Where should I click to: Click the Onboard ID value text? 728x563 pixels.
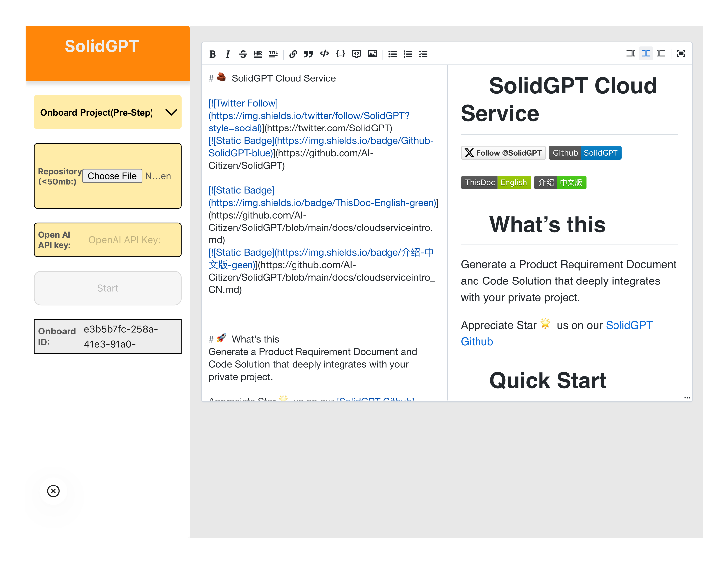(121, 336)
